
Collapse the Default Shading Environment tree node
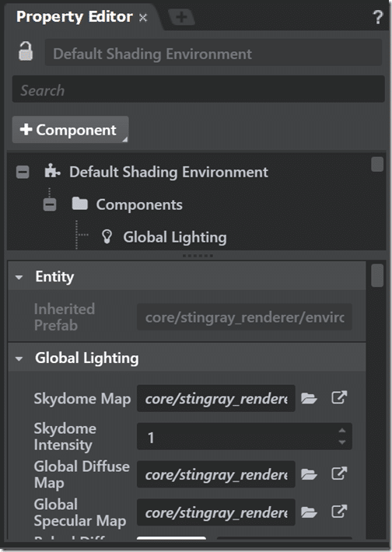click(23, 172)
